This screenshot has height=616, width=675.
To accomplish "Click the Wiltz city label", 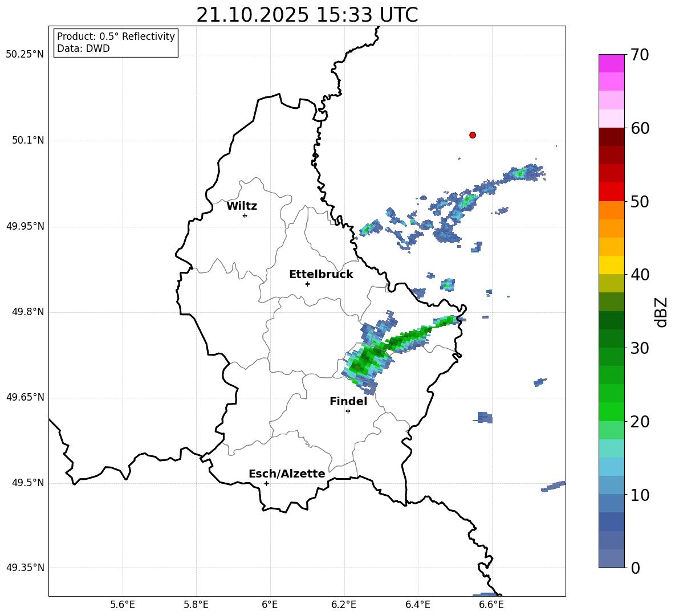I will click(242, 206).
